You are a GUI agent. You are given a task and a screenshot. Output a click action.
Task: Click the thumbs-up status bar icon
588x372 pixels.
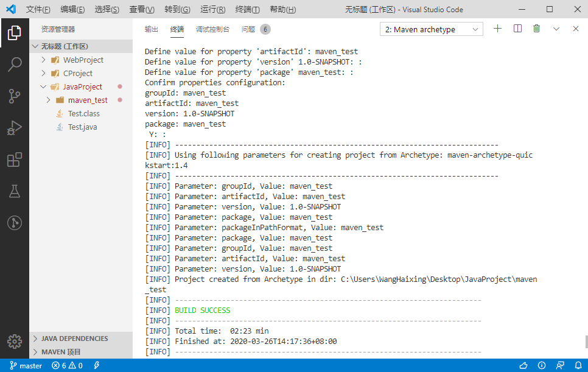pos(523,366)
